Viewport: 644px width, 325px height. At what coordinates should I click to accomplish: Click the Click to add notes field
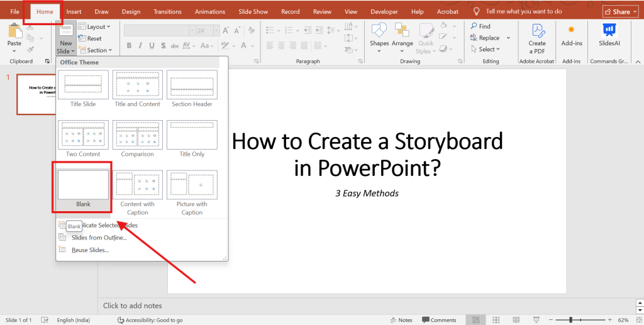coord(132,306)
